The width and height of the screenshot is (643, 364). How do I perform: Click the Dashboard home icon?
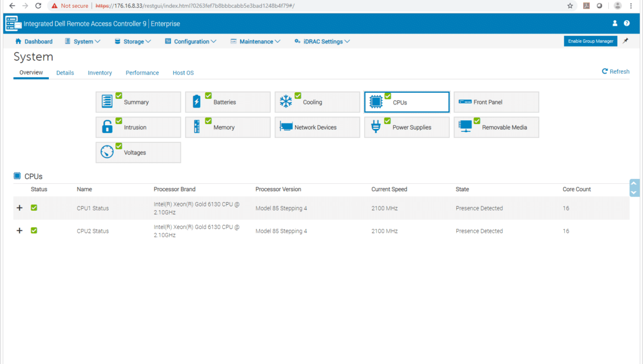click(x=18, y=41)
